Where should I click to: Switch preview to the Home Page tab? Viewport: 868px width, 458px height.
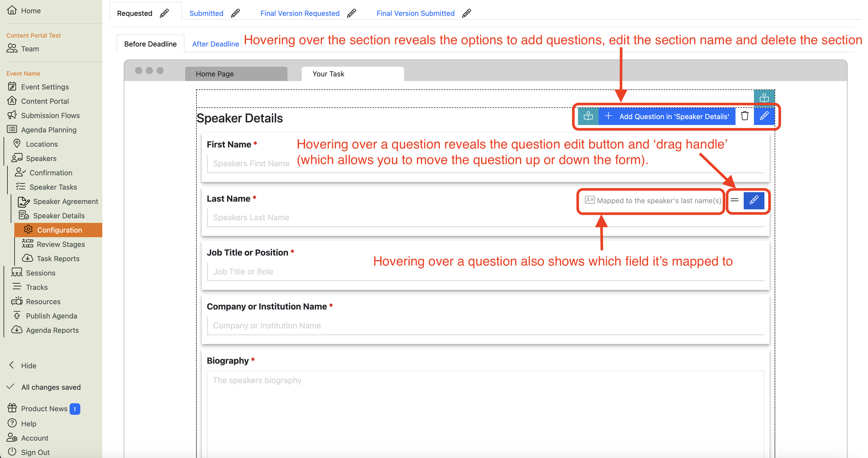pos(236,74)
